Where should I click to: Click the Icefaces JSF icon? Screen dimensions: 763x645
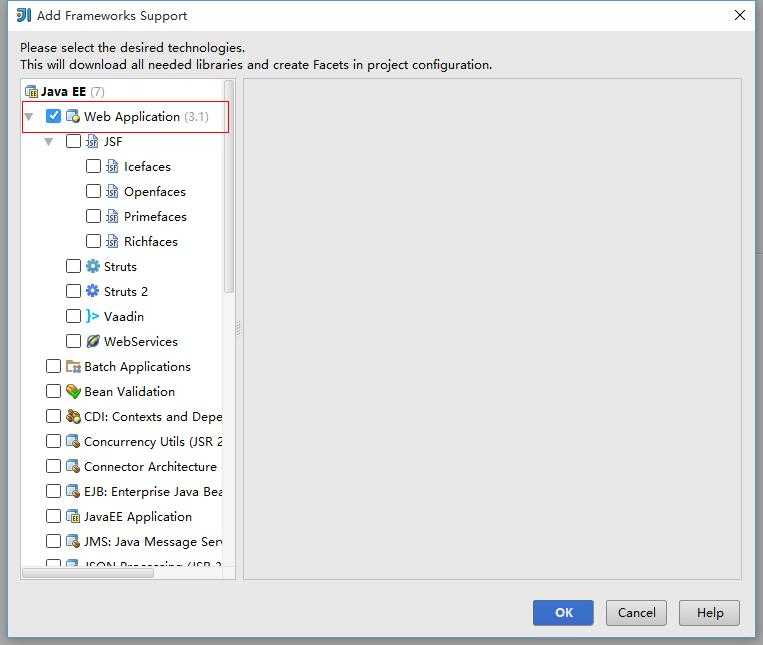[112, 166]
